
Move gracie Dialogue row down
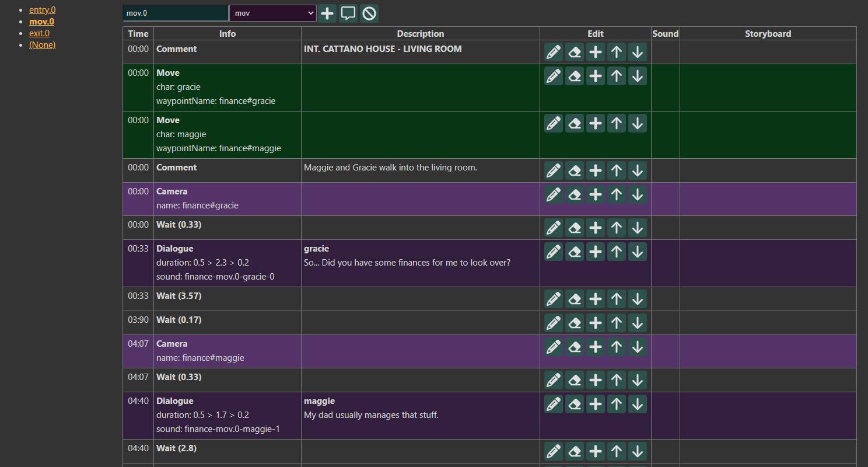pos(637,252)
